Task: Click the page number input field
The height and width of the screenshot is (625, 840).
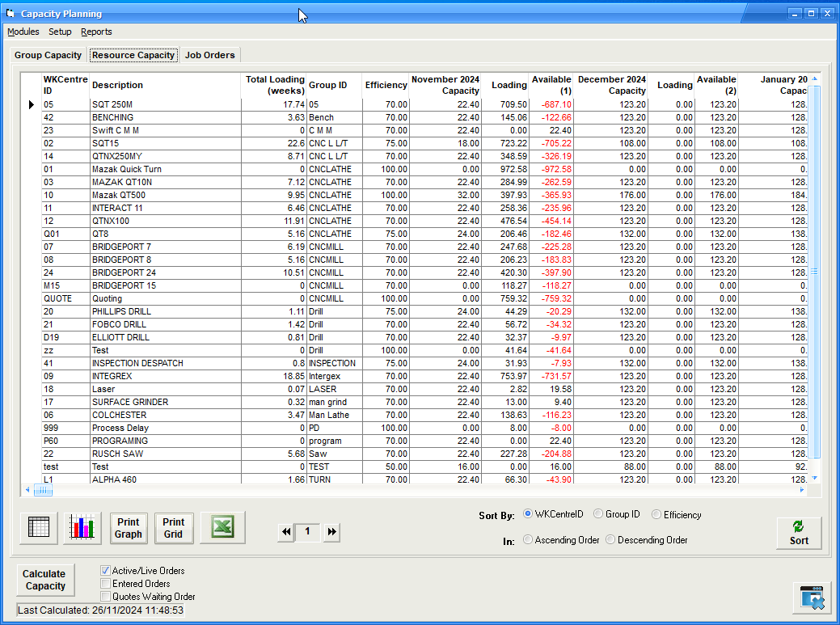Action: point(308,532)
